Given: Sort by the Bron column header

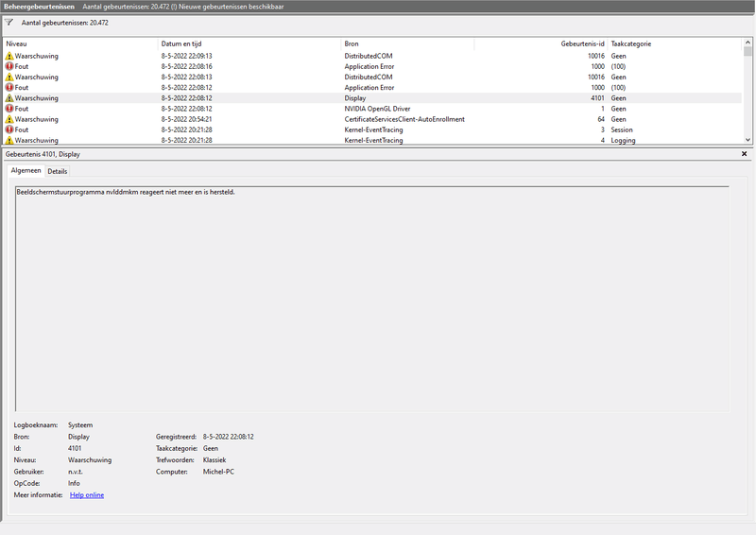Looking at the screenshot, I should 408,43.
